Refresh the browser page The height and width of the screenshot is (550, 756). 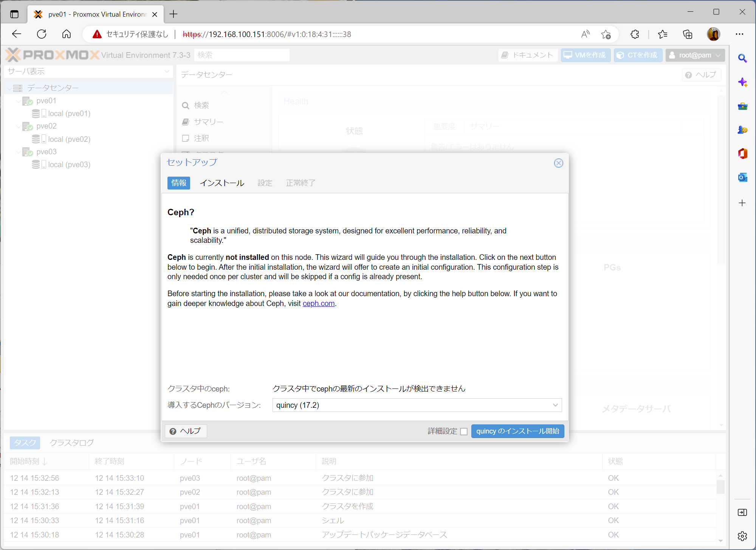click(42, 34)
